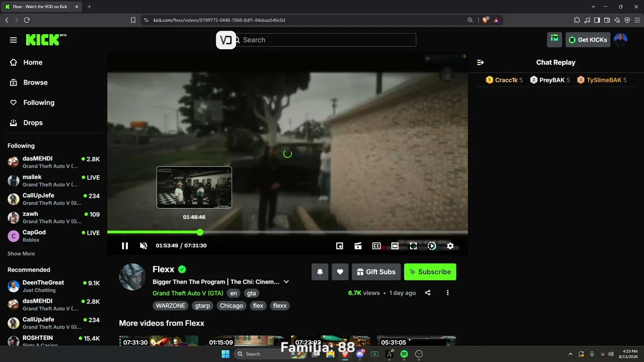Image resolution: width=644 pixels, height=362 pixels.
Task: Open ROSHTEIN's recommended channel
Action: pyautogui.click(x=53, y=341)
